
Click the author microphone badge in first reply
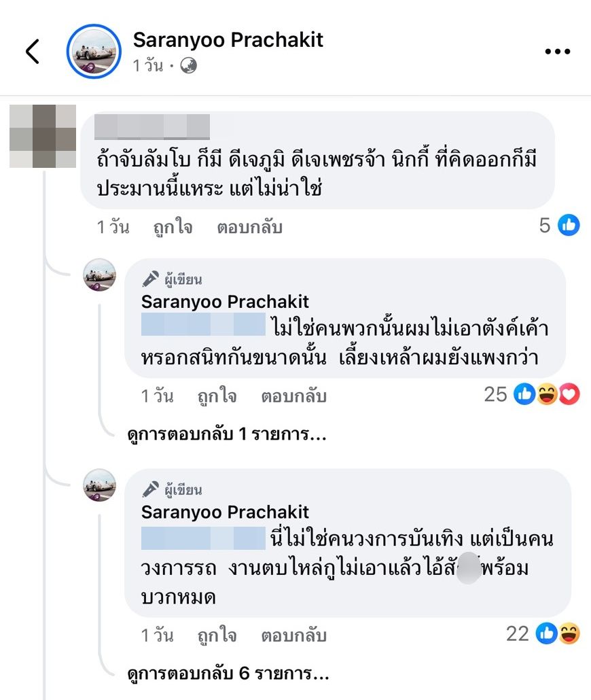(x=150, y=279)
